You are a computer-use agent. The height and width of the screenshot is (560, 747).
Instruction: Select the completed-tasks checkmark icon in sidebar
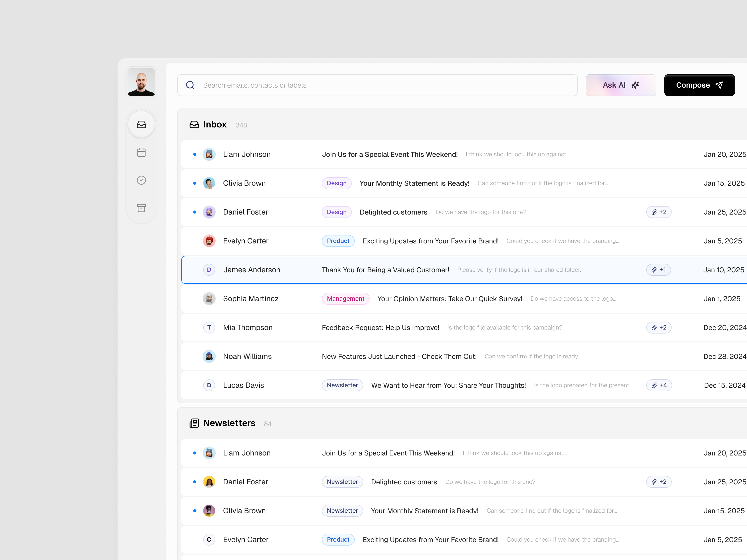(x=141, y=180)
